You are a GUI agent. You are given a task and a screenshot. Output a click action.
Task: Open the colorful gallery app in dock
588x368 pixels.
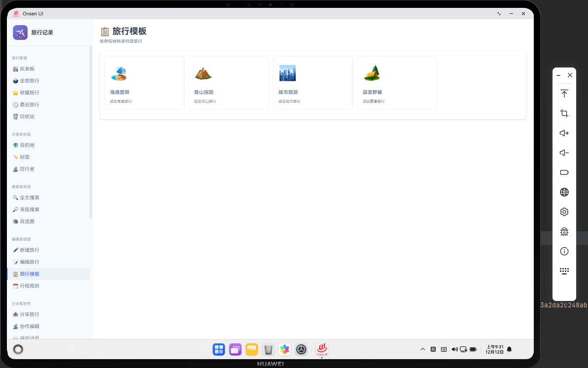pyautogui.click(x=284, y=349)
